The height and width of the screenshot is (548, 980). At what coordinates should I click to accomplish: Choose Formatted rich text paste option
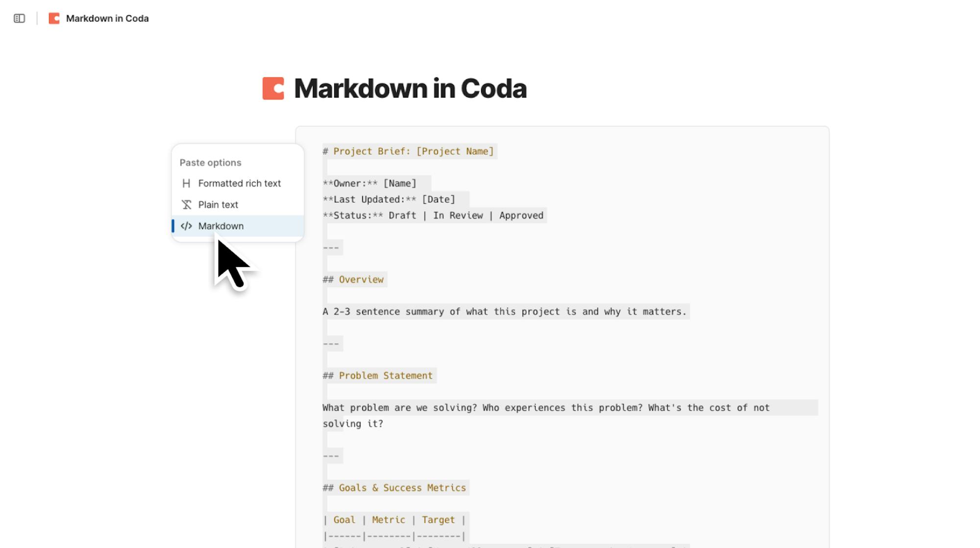(239, 184)
